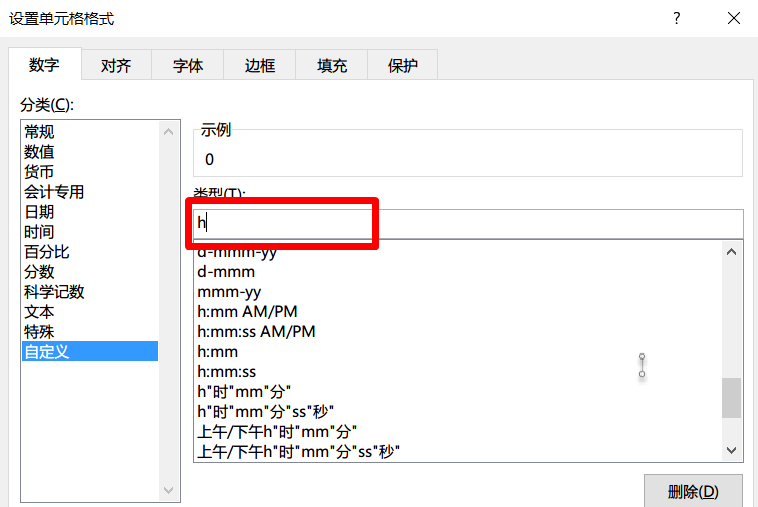Select 常规 in the category list
The image size is (758, 507).
click(90, 131)
